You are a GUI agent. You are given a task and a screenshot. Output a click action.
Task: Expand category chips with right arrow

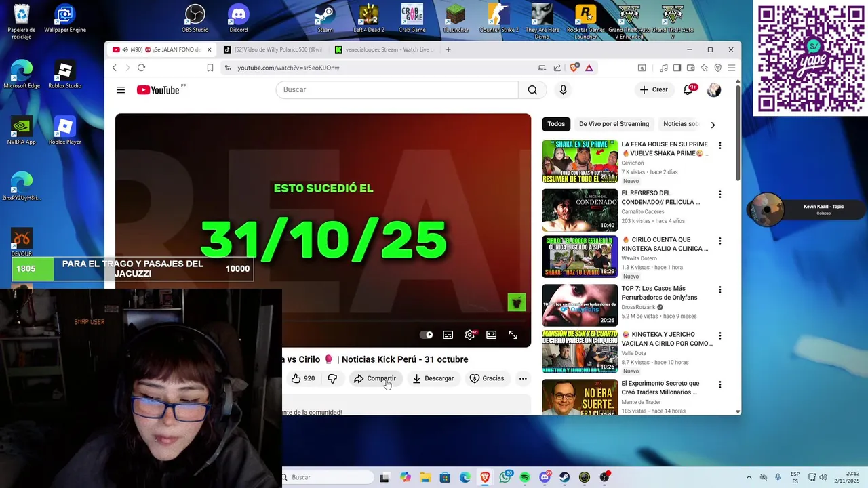(x=712, y=125)
